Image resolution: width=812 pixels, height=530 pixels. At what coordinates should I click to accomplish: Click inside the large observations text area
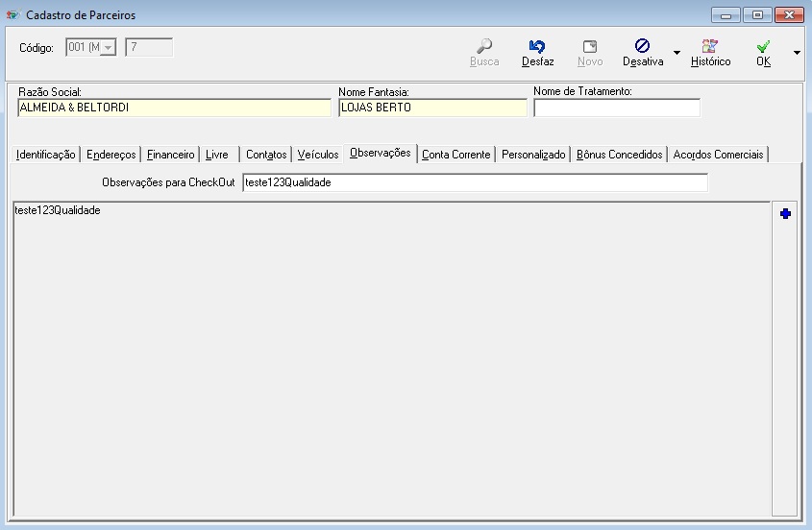click(391, 359)
